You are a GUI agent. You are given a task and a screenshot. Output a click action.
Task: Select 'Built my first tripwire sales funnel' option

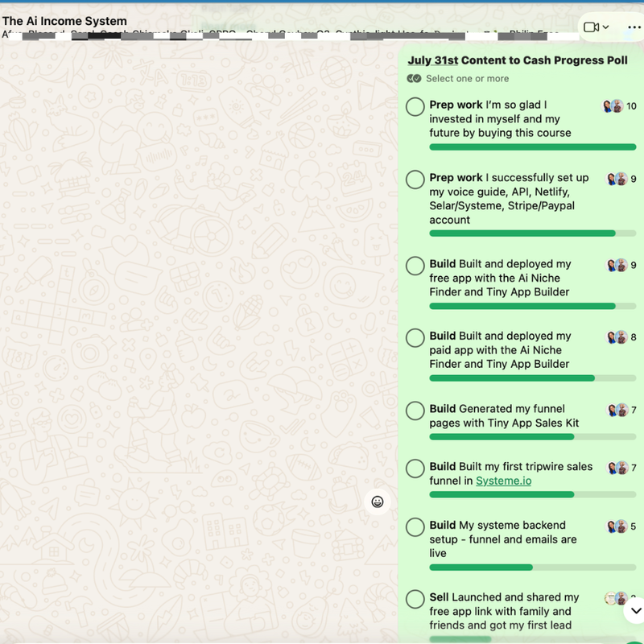pyautogui.click(x=415, y=469)
